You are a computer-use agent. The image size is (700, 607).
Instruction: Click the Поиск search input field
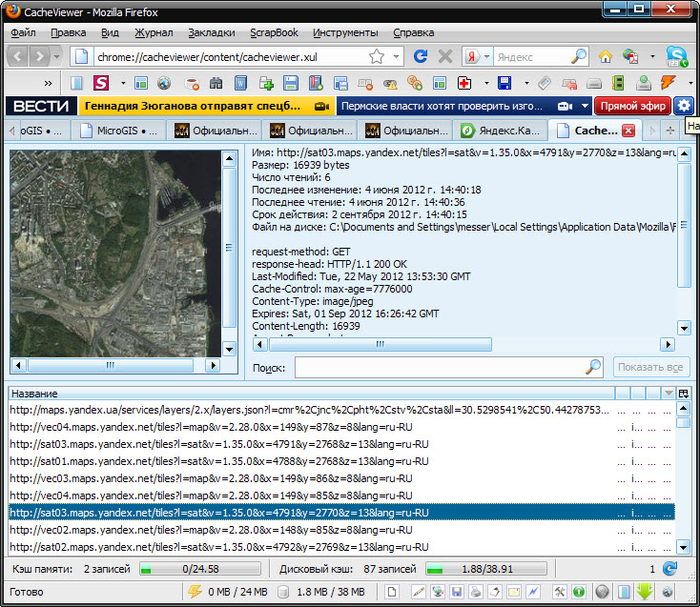coord(439,367)
